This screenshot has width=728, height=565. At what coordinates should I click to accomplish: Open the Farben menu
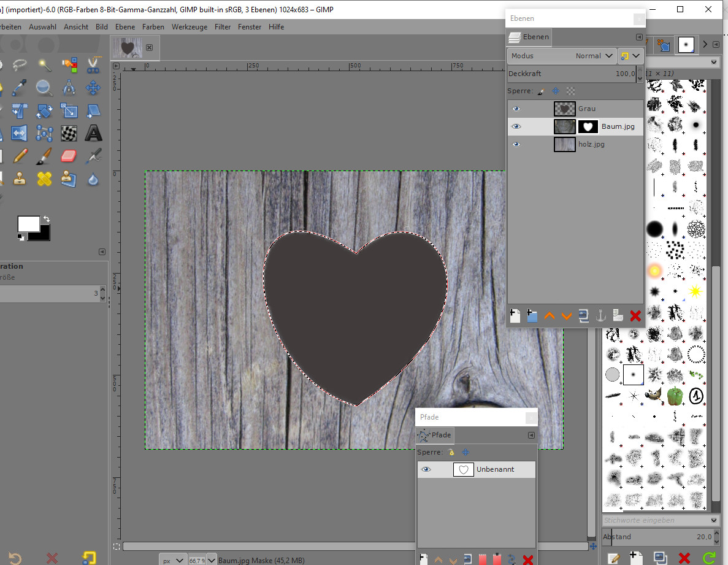pos(153,27)
